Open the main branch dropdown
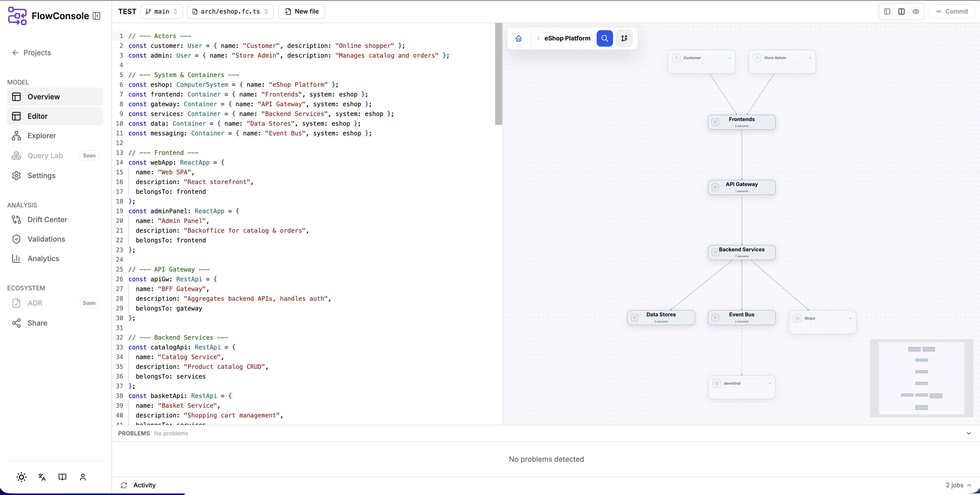 (x=161, y=12)
